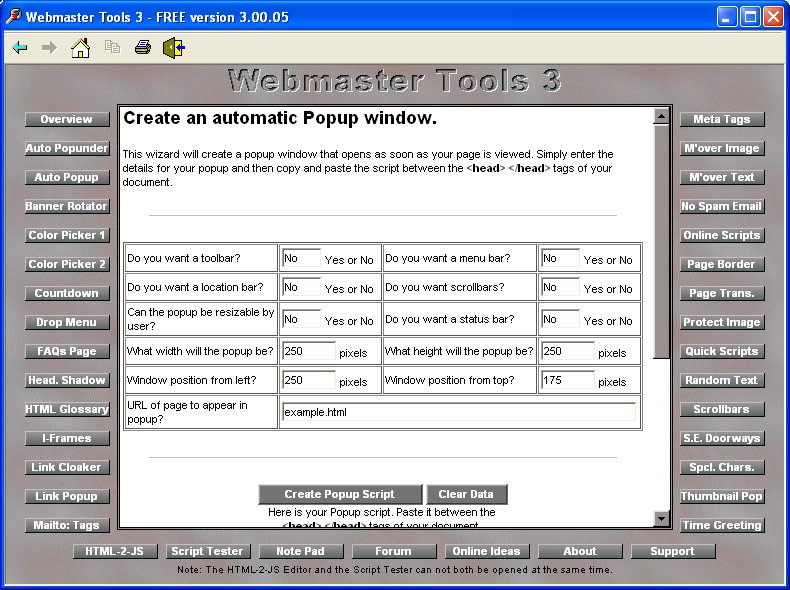Open the I-Frames tool
790x590 pixels.
(67, 438)
